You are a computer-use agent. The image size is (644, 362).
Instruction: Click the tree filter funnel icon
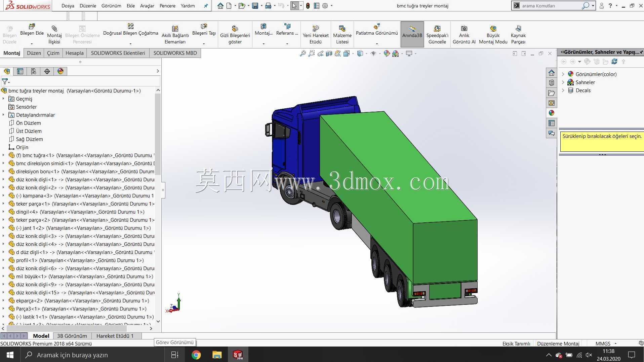pos(5,81)
